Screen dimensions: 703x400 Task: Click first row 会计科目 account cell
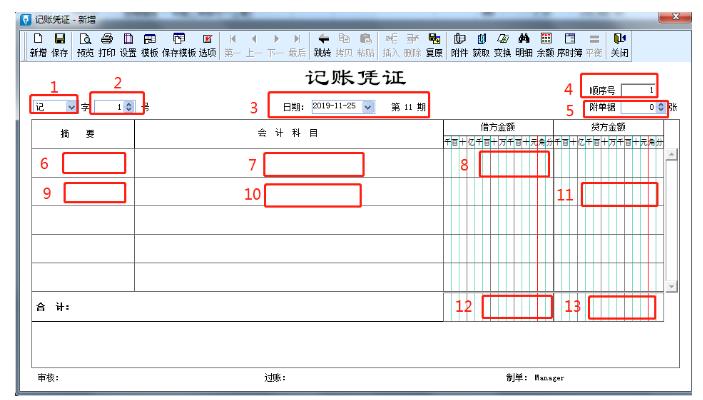point(289,163)
